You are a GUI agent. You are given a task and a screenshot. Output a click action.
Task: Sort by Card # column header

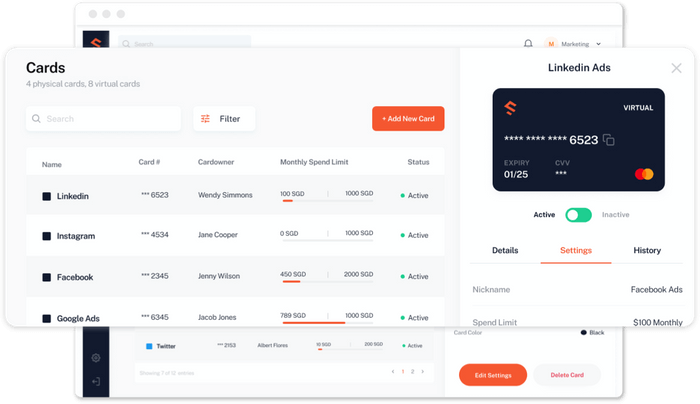pos(149,162)
